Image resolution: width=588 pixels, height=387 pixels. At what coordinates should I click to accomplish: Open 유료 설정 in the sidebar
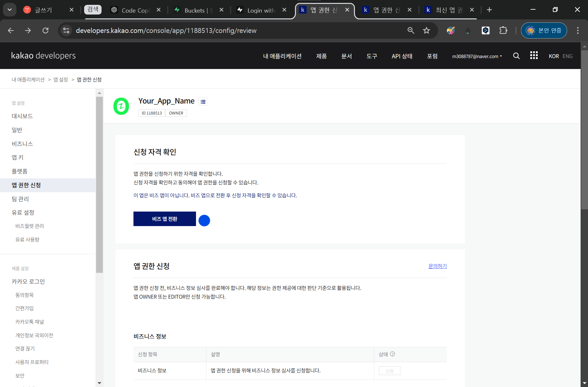[x=23, y=213]
